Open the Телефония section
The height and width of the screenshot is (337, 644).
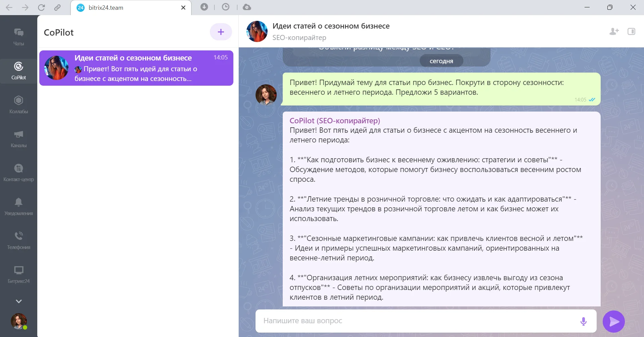(18, 240)
